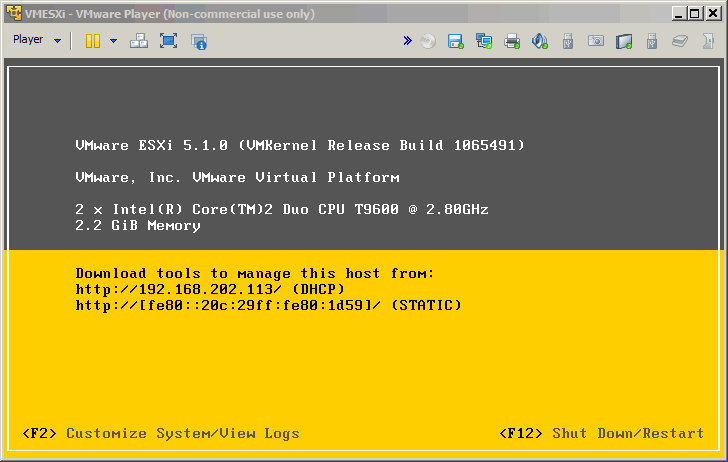
Task: Click the scanner device icon
Action: (680, 41)
